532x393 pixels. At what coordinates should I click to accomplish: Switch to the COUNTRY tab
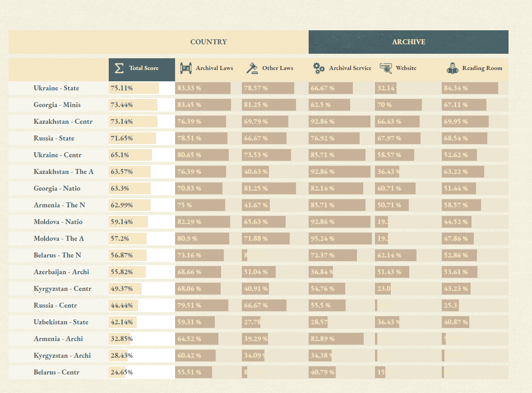[x=208, y=42]
